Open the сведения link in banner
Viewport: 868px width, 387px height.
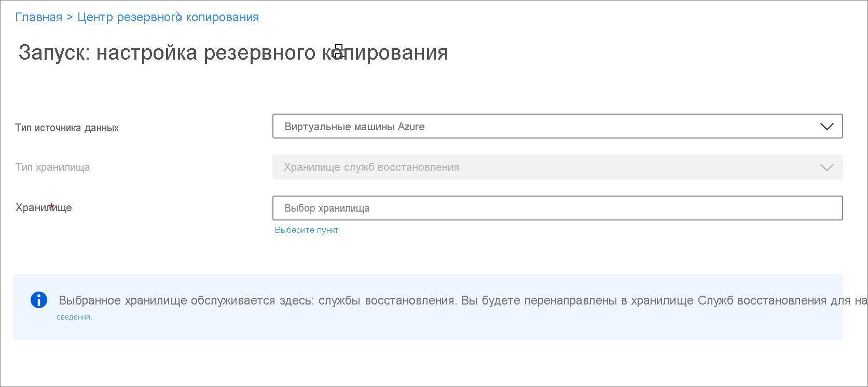pyautogui.click(x=74, y=317)
